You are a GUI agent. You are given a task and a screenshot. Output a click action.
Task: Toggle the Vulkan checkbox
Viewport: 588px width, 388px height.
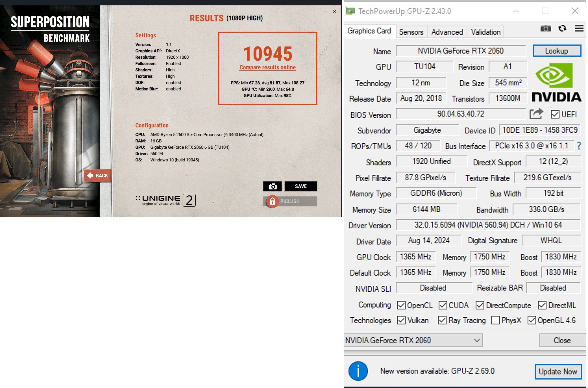tap(401, 320)
